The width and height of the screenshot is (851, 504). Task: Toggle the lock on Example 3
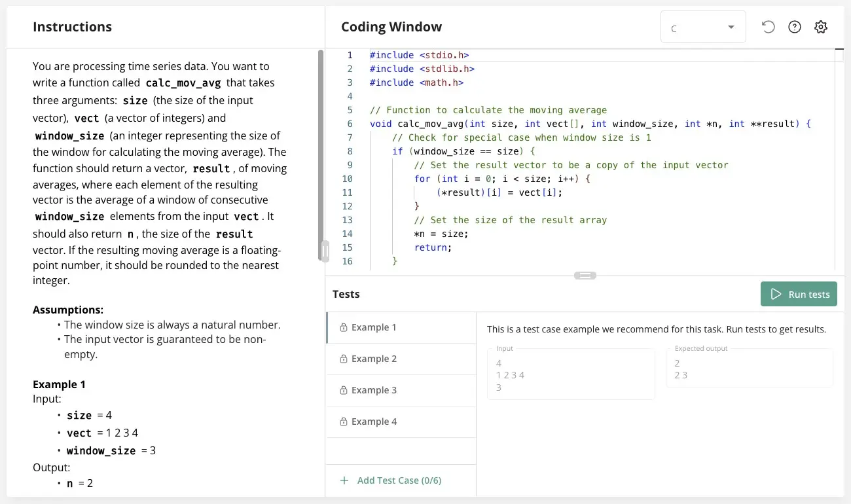pyautogui.click(x=343, y=390)
